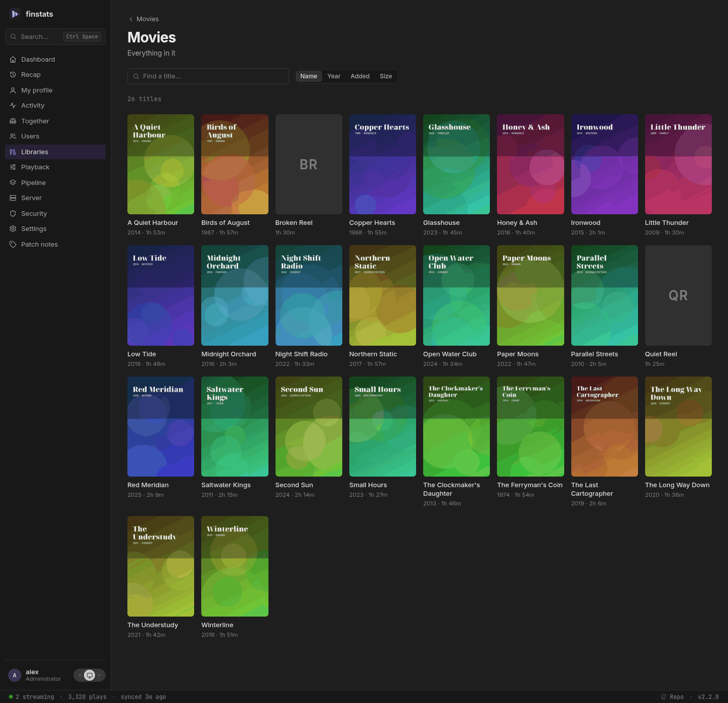Open the Little Thunder poster
The height and width of the screenshot is (703, 728).
pyautogui.click(x=678, y=164)
